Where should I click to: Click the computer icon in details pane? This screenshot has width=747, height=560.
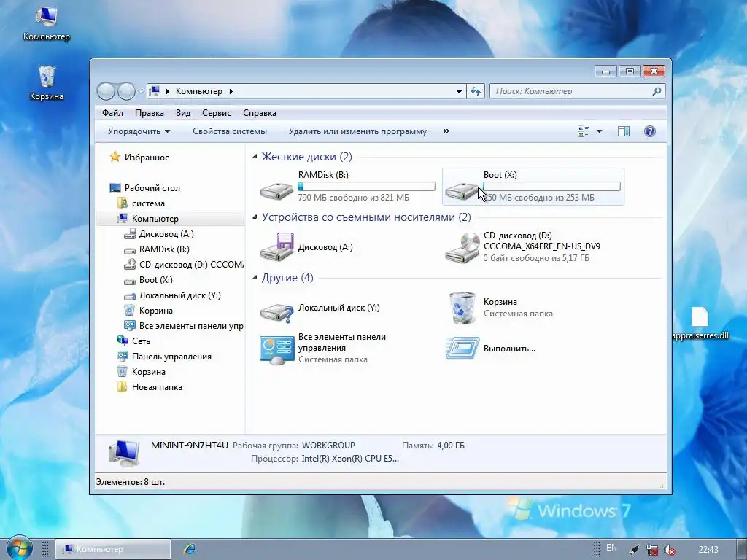click(x=124, y=453)
